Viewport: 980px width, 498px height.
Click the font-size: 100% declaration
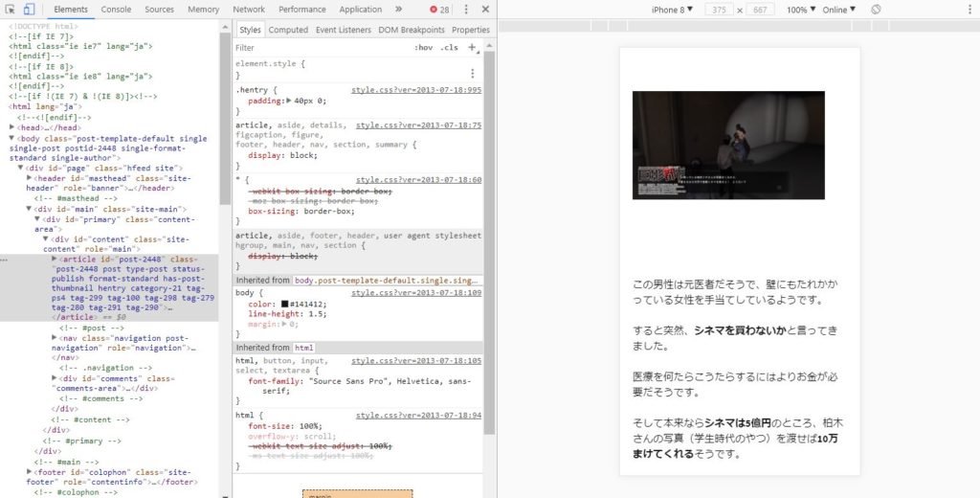coord(284,426)
